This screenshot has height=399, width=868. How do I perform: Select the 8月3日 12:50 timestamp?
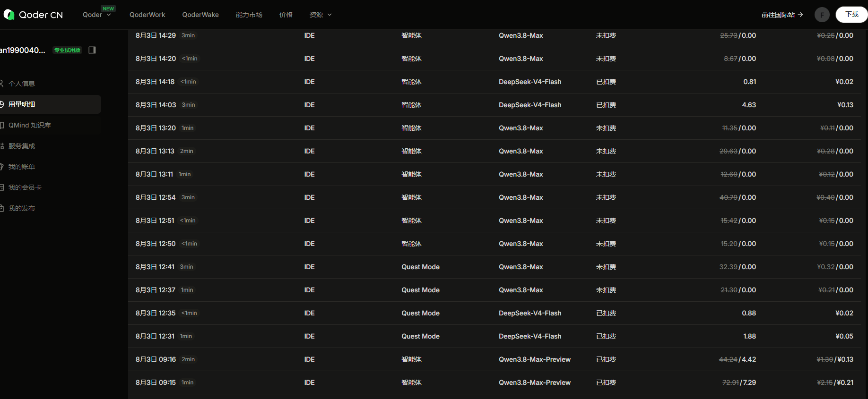(x=156, y=244)
